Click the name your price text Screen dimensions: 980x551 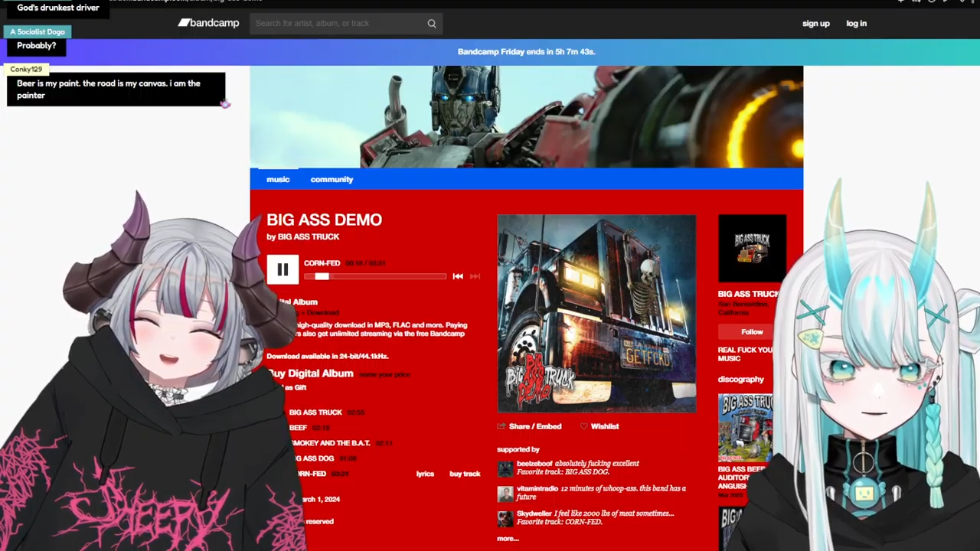[384, 374]
